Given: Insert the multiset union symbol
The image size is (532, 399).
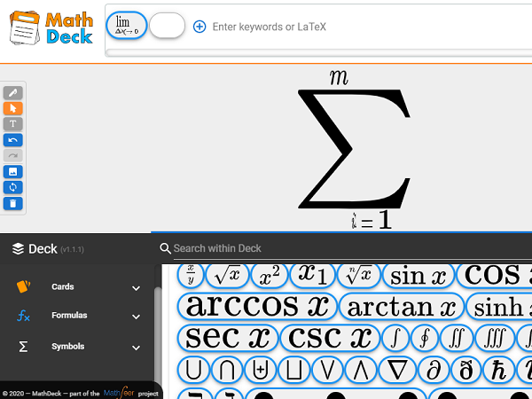Looking at the screenshot, I should tap(260, 370).
